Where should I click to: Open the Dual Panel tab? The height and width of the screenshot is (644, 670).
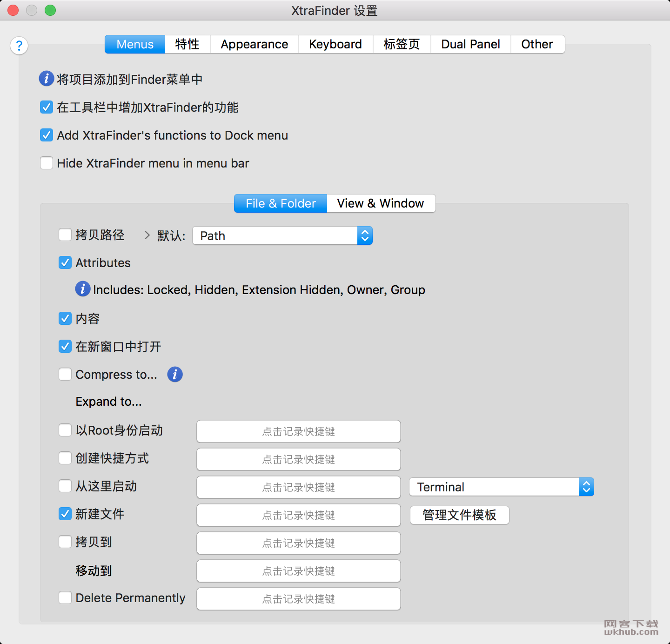tap(471, 44)
